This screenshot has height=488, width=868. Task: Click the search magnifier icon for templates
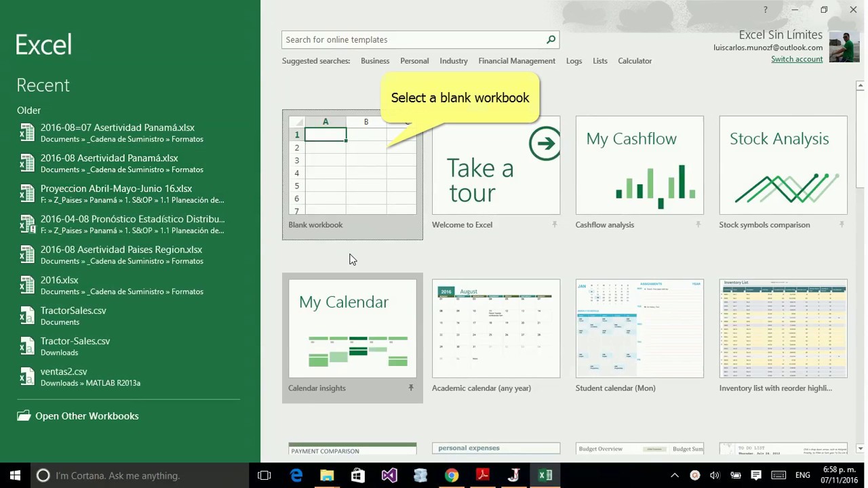point(551,40)
